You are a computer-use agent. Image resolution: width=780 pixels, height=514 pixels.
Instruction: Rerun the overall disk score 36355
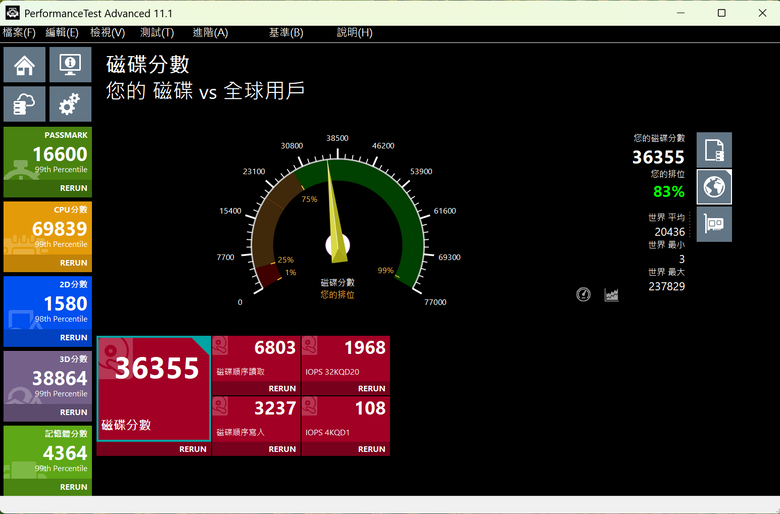pos(193,449)
